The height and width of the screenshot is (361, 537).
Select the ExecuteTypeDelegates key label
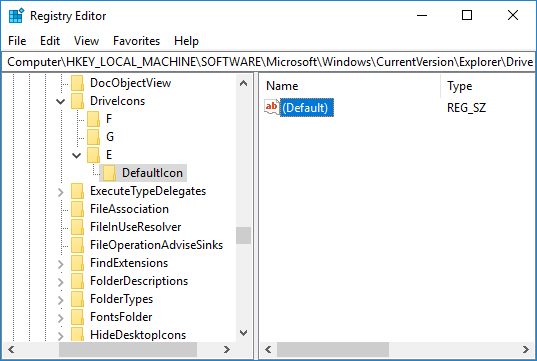pos(148,191)
